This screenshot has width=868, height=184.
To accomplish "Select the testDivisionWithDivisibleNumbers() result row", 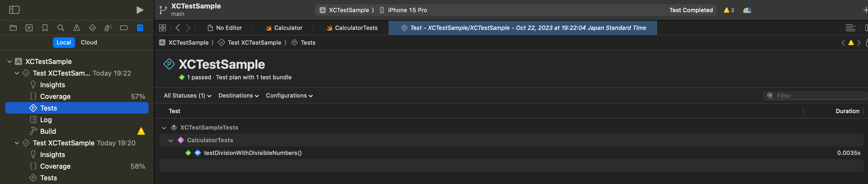I will 511,153.
